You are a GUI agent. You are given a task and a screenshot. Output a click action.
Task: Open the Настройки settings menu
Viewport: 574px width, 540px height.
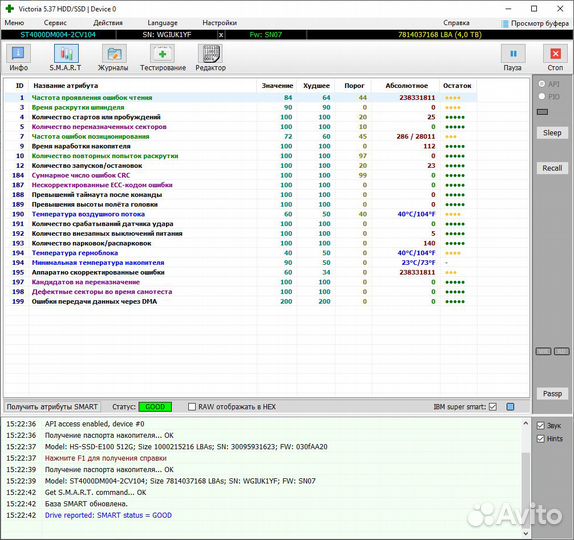[x=220, y=23]
